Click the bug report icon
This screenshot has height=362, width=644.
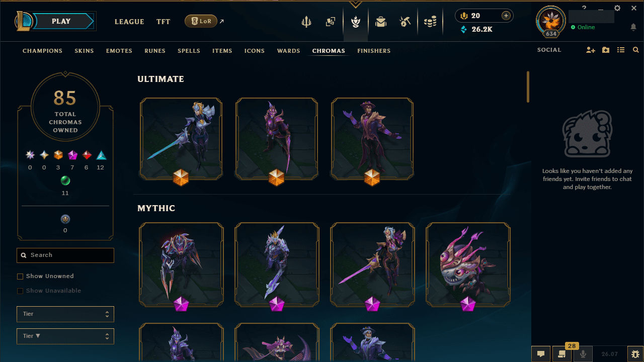tap(635, 353)
